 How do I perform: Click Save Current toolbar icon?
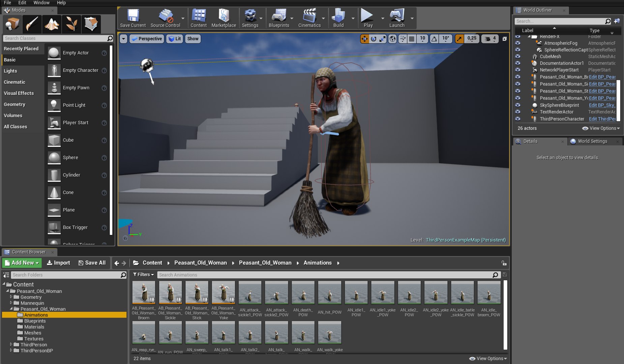pos(133,18)
